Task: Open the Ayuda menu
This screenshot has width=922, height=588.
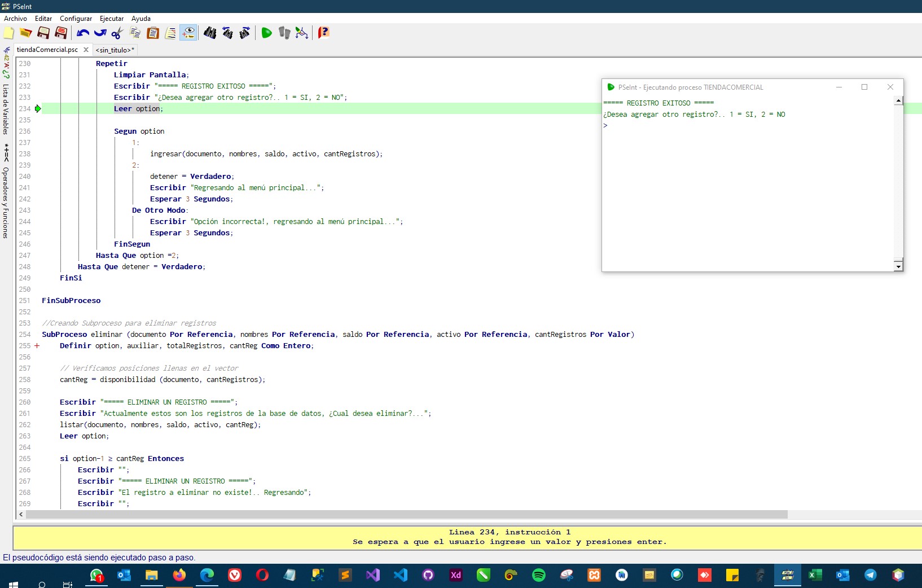Action: 141,18
